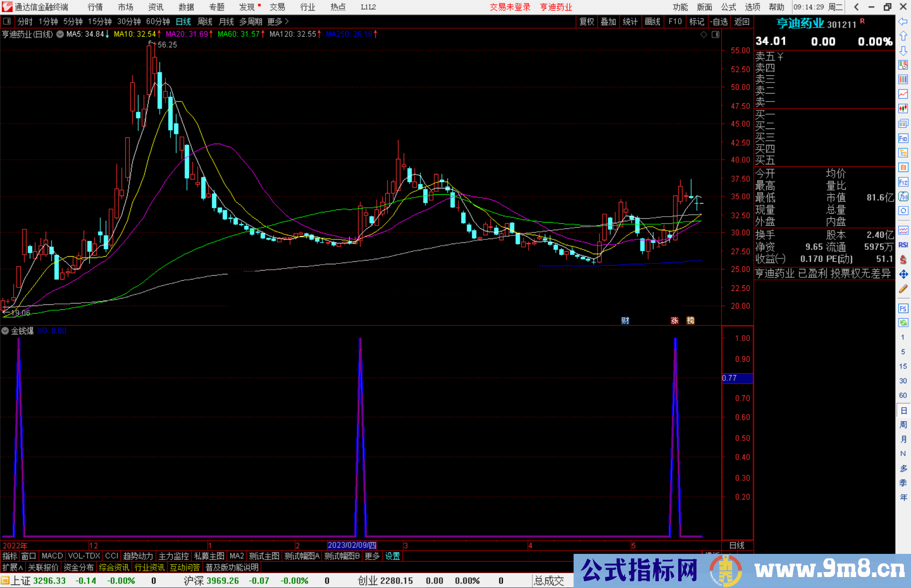Screen dimensions: 911x588
Task: Select the 日 daily period in right sidebar
Action: click(903, 410)
